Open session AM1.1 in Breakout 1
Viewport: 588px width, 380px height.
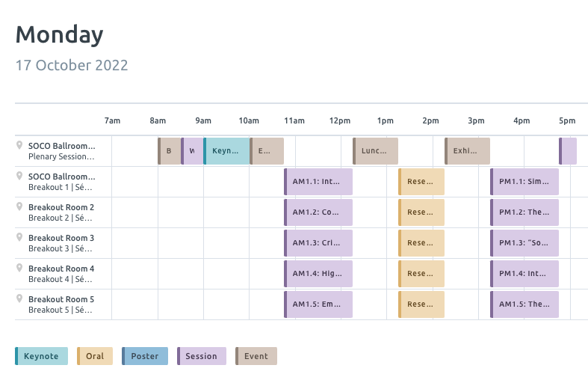tap(318, 182)
